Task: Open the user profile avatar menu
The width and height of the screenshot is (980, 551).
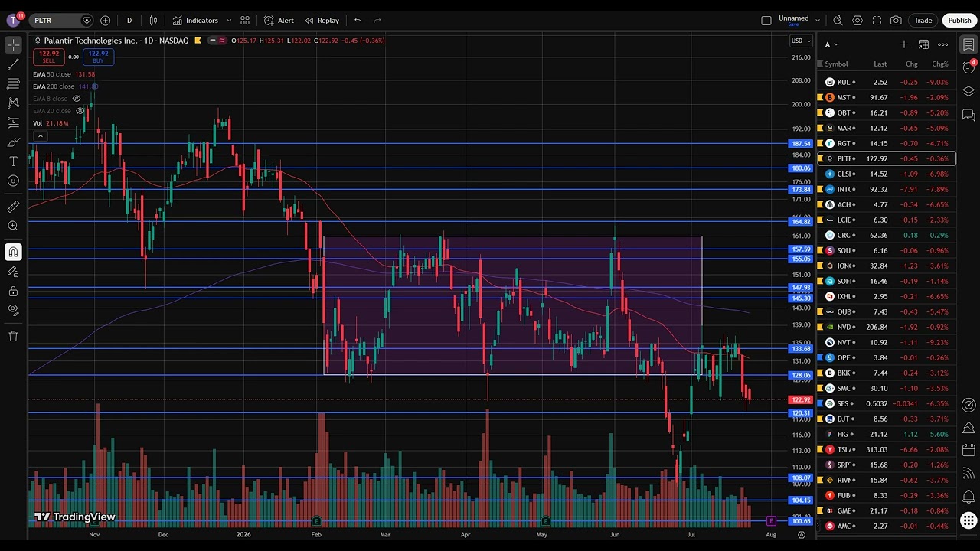Action: pyautogui.click(x=13, y=21)
